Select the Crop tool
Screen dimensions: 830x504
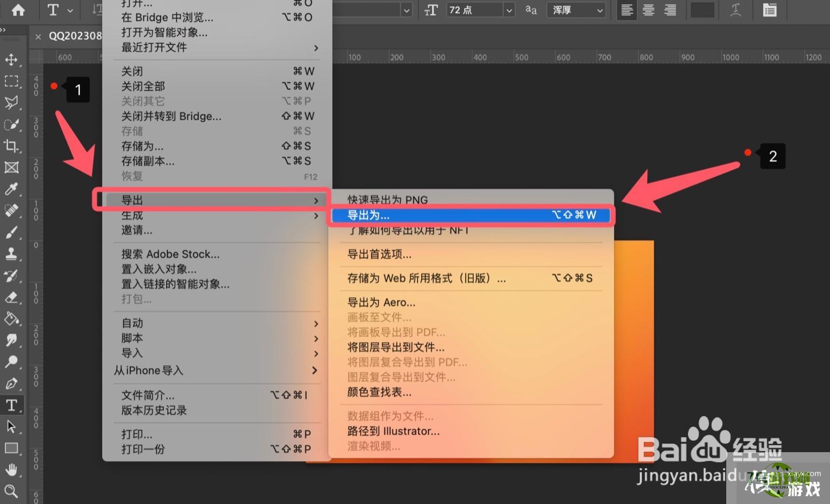pos(11,146)
